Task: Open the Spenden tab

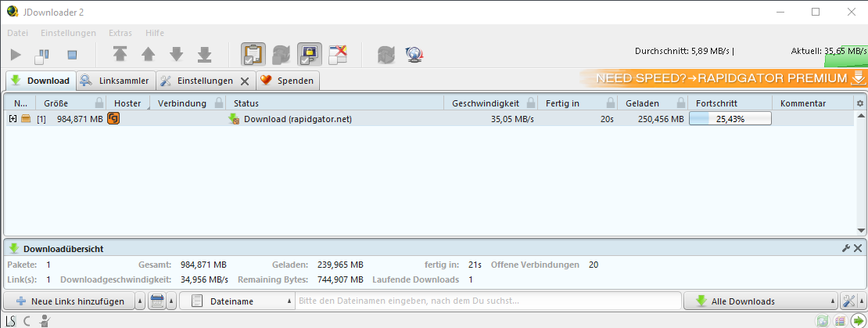Action: tap(287, 81)
